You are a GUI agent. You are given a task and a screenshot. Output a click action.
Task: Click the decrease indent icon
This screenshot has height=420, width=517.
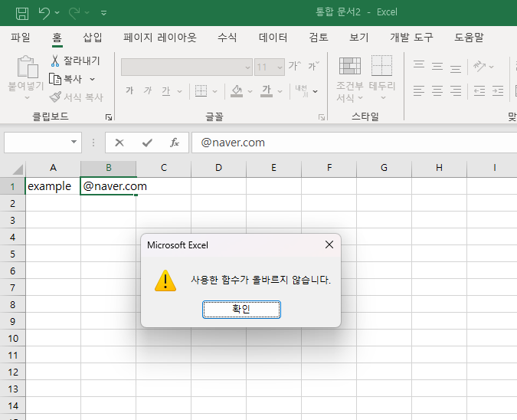(x=479, y=90)
